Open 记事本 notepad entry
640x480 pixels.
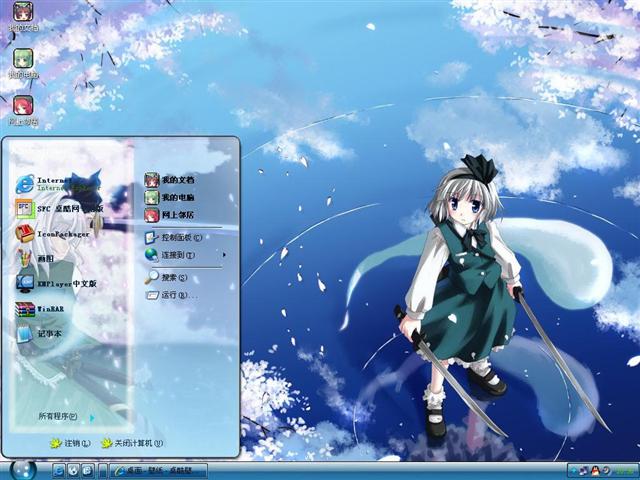click(38, 333)
